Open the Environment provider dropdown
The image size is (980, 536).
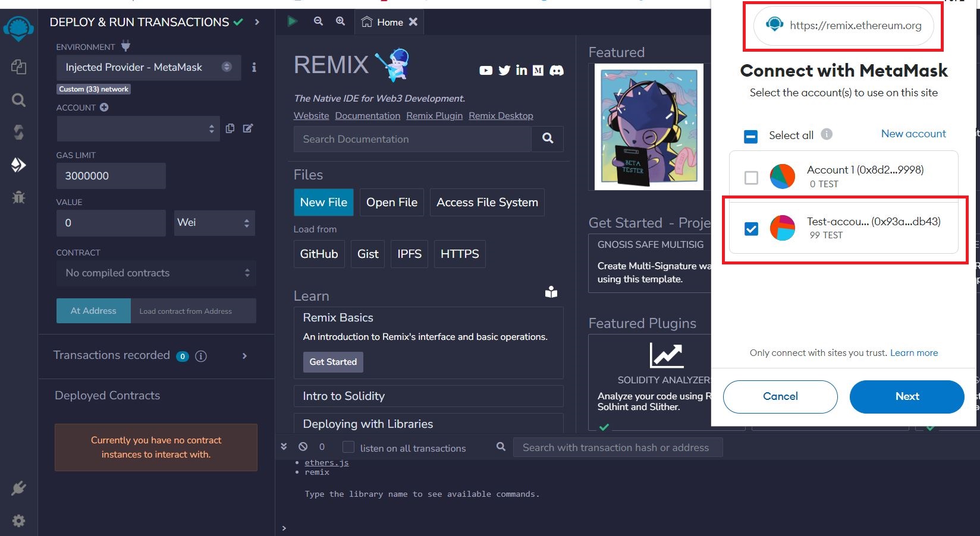pyautogui.click(x=149, y=67)
